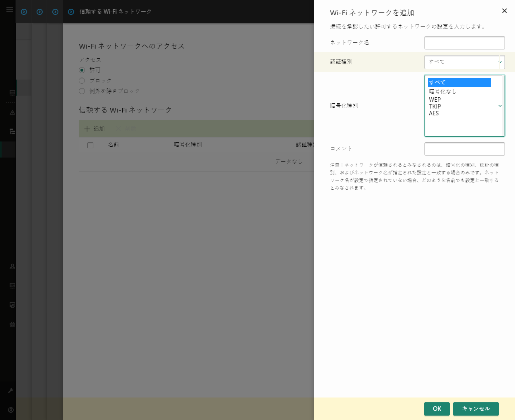Screen dimensions: 515x420
Task: Collapse the 暗号化種別 dropdown chevron
Action: point(500,106)
